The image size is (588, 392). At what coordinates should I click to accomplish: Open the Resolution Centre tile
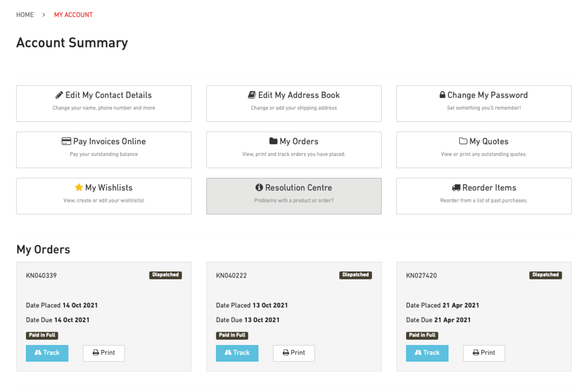point(294,196)
